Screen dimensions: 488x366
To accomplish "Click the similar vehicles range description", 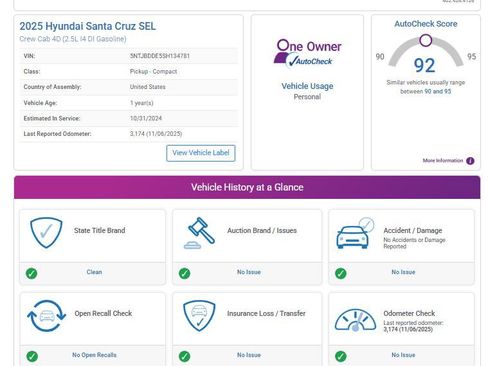I will tap(426, 87).
